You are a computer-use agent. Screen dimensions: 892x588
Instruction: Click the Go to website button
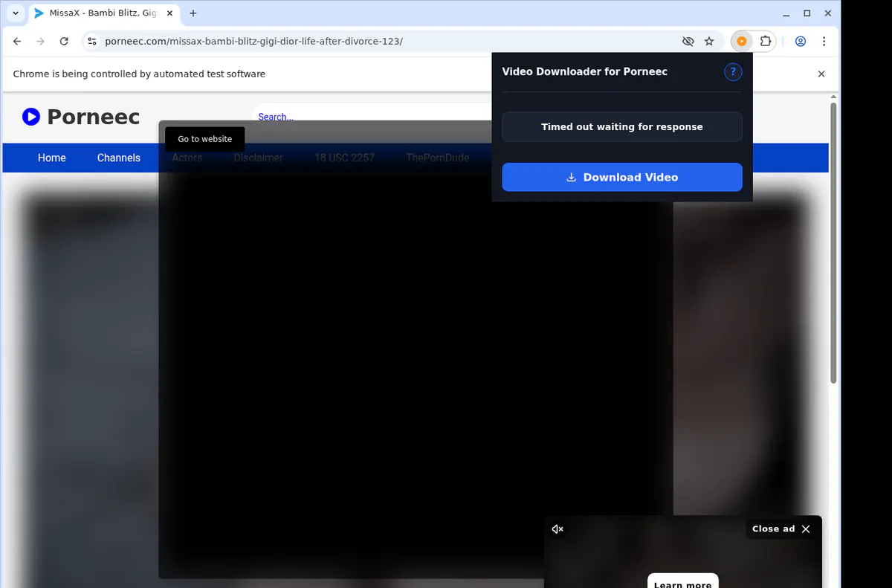coord(205,139)
